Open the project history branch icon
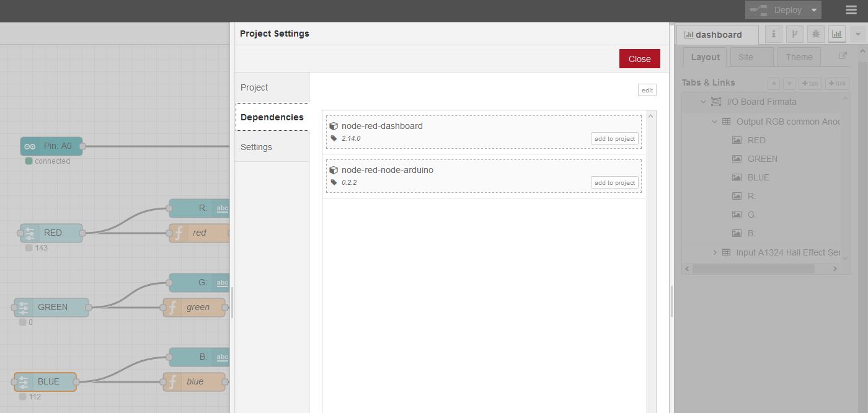Image resolution: width=868 pixels, height=413 pixels. pos(795,35)
